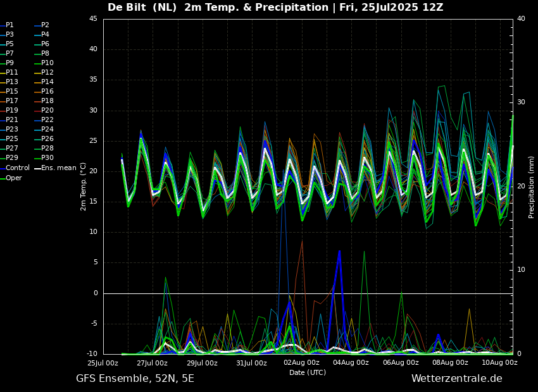538x392 pixels.
Task: Click the Wetterzentrale.de link text
Action: pyautogui.click(x=456, y=379)
